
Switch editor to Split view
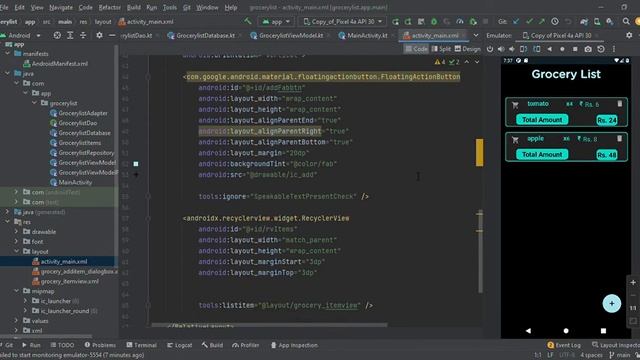[x=441, y=49]
